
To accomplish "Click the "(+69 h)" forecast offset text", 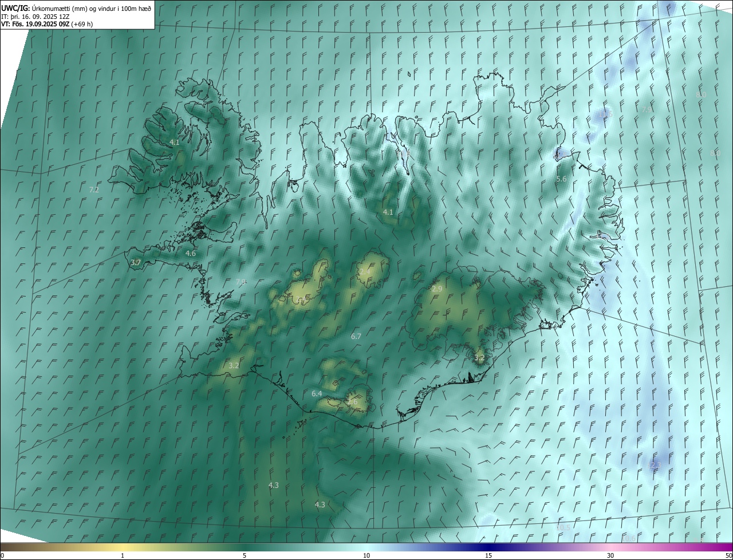I will point(82,24).
